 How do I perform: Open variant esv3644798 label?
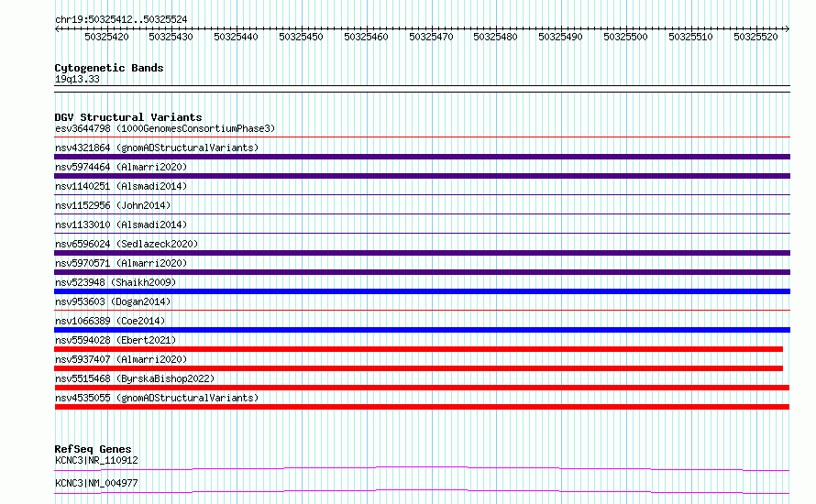165,128
